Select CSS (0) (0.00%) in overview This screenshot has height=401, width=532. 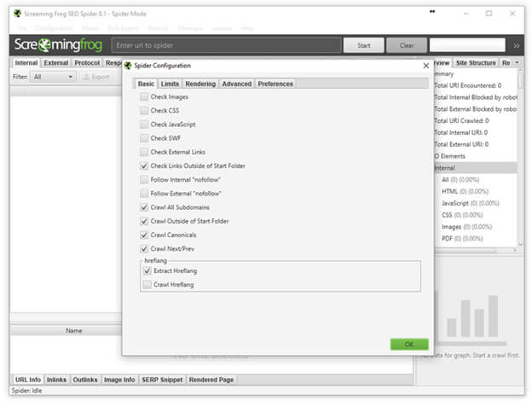tap(462, 215)
